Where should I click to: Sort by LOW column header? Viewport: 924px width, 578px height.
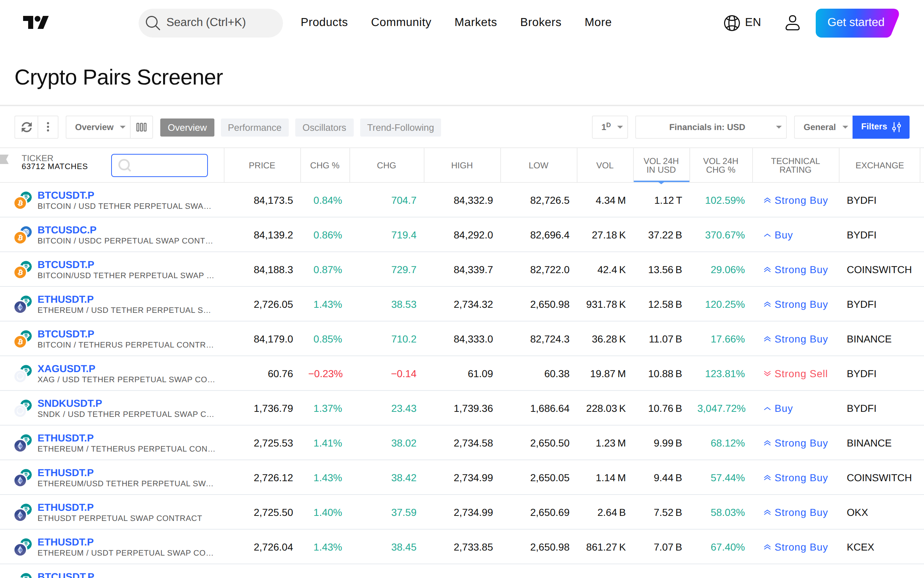point(539,165)
